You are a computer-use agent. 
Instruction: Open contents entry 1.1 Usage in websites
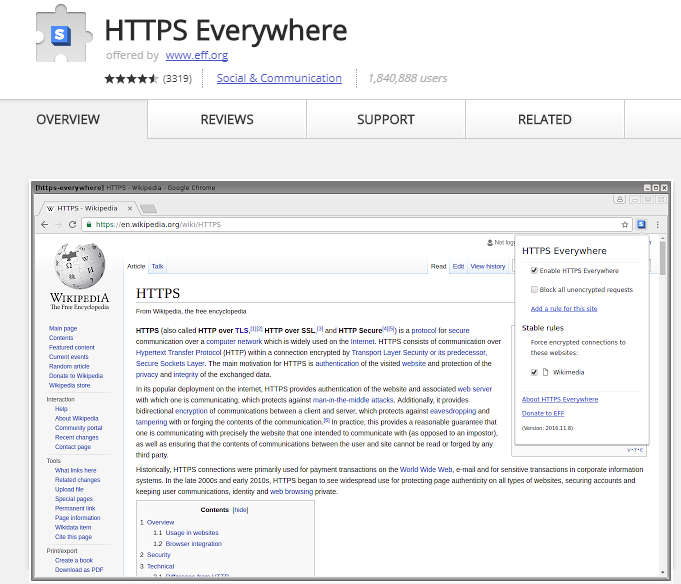(x=192, y=533)
